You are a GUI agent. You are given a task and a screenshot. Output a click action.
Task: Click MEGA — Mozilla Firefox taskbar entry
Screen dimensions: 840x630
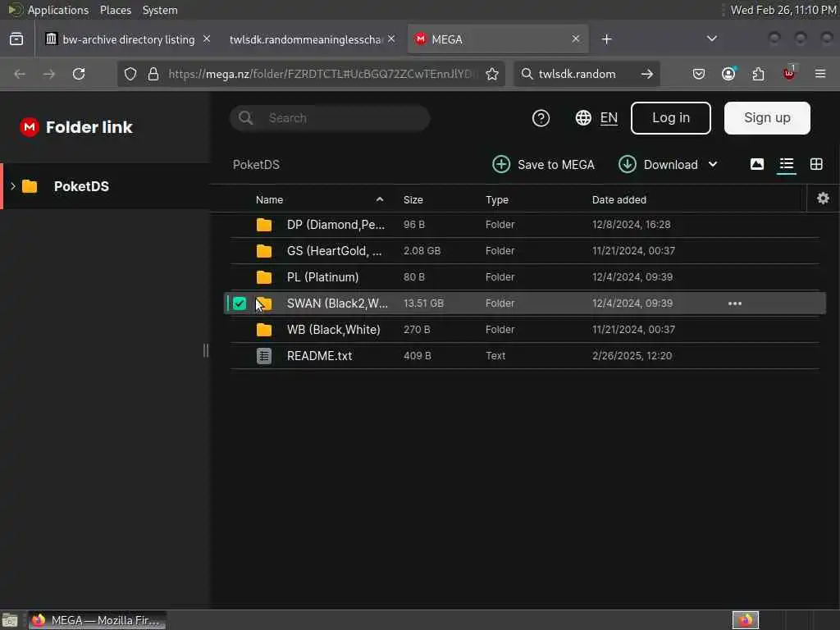[97, 620]
